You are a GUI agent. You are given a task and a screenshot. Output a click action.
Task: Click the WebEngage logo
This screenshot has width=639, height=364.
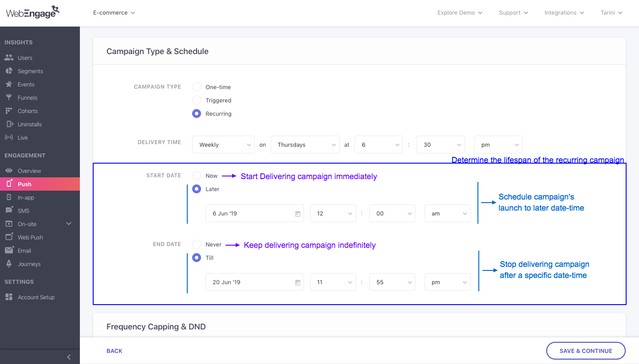(x=33, y=12)
